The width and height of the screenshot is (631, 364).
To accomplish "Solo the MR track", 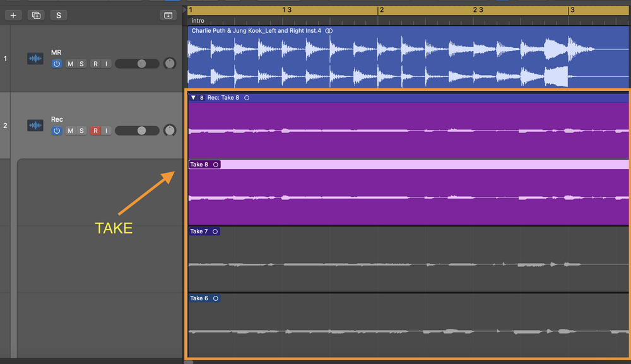I will coord(81,64).
